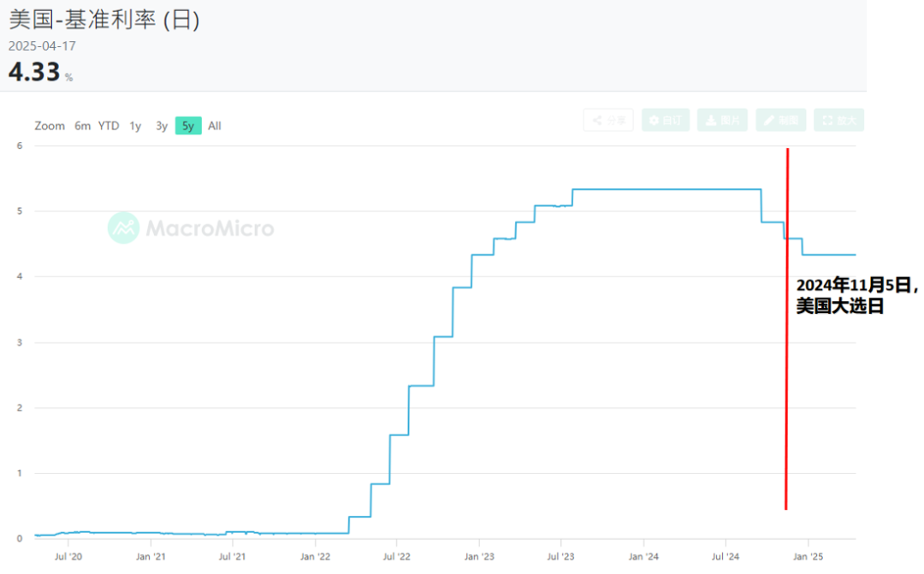Show All data in zoom range
This screenshot has height=574, width=924.
point(215,126)
